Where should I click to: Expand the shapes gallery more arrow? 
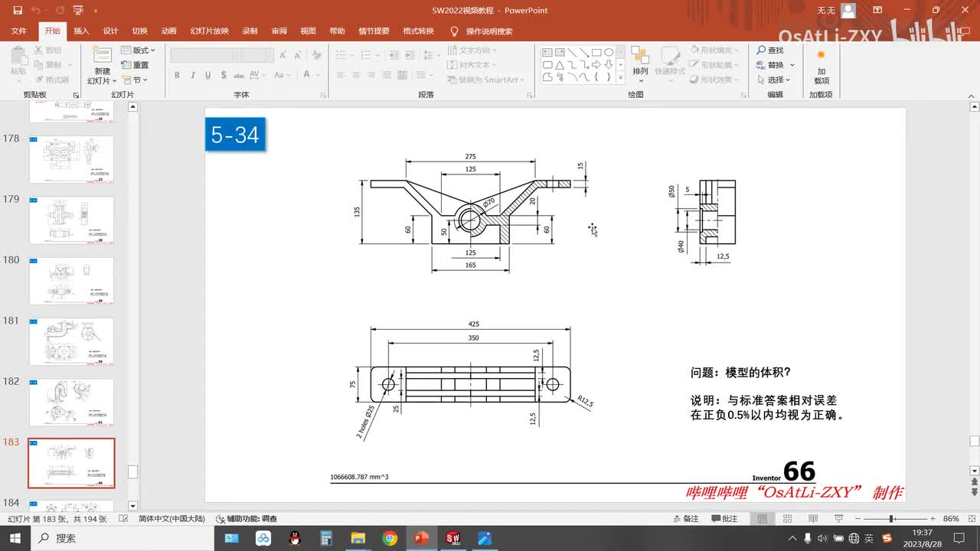coord(620,77)
